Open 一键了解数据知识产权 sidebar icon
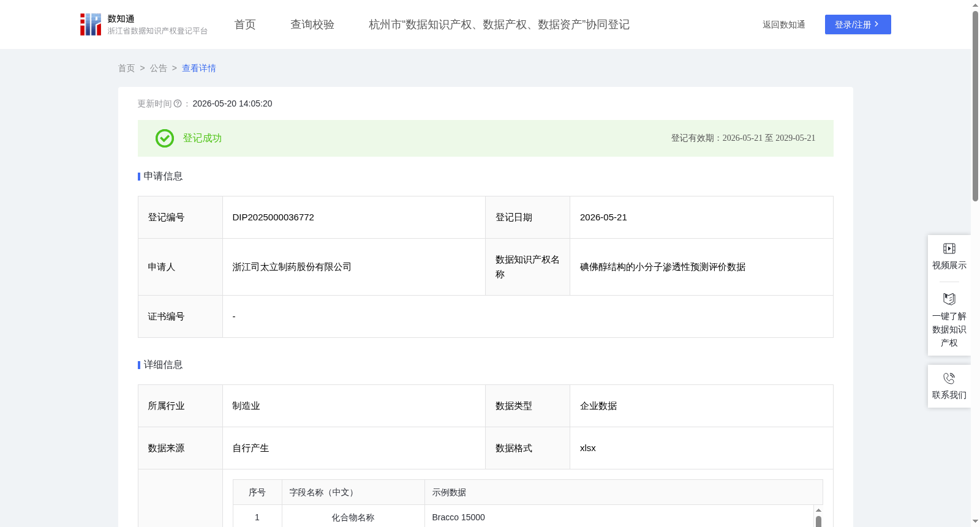This screenshot has height=527, width=980. [949, 299]
